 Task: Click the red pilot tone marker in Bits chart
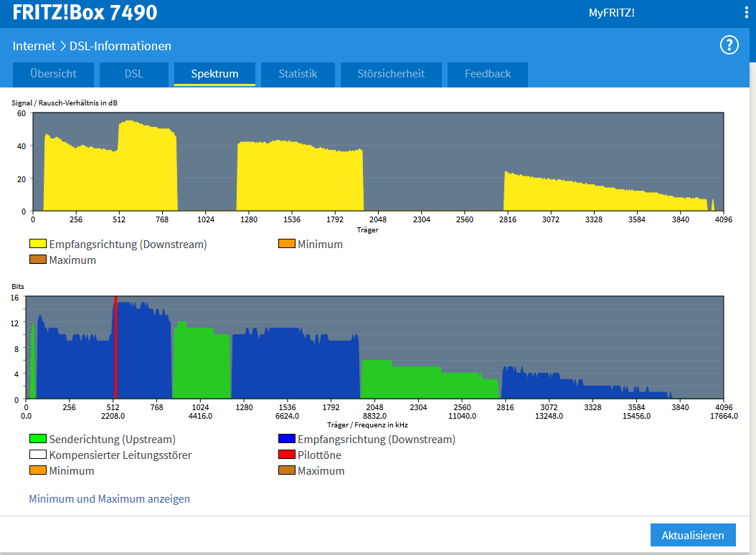(x=115, y=347)
